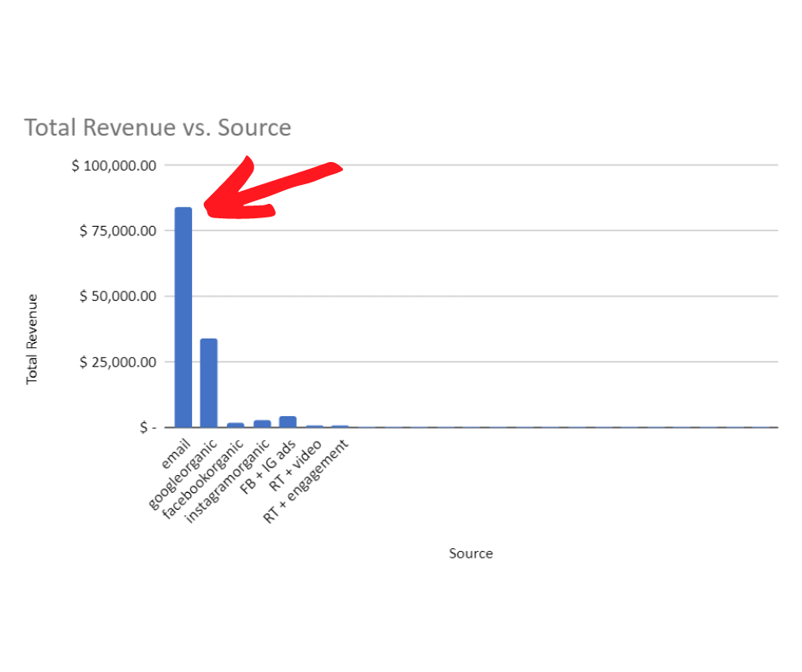Click the FB + IG ads category label
This screenshot has width=802, height=672.
coord(269,466)
